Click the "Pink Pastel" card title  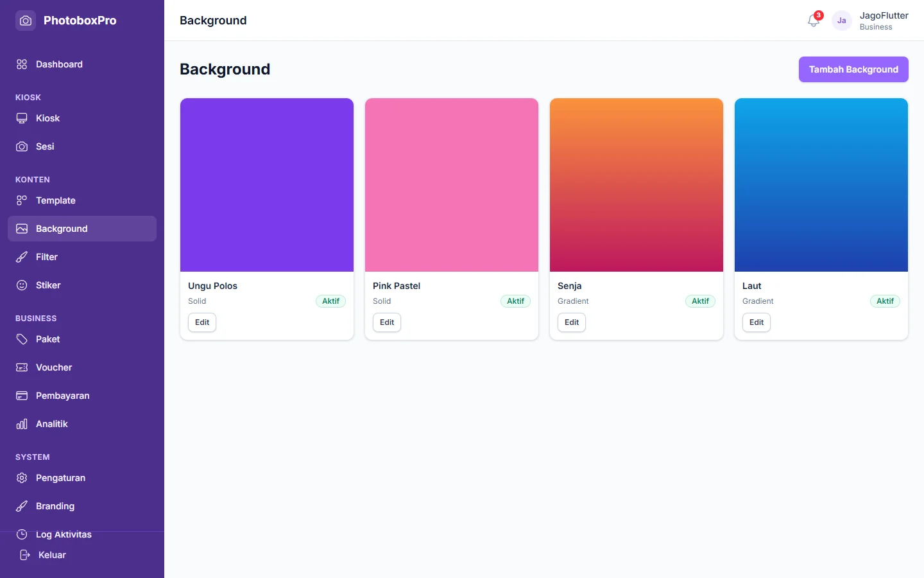[x=397, y=286]
